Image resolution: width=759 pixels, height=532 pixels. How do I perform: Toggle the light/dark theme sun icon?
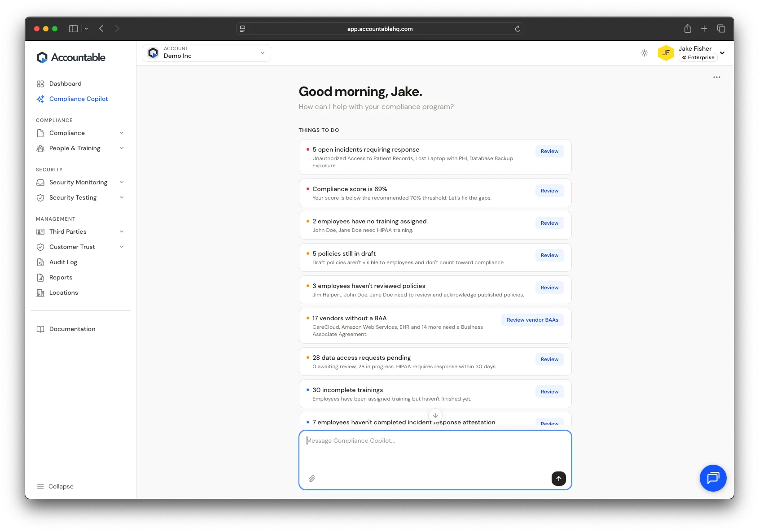coord(644,53)
